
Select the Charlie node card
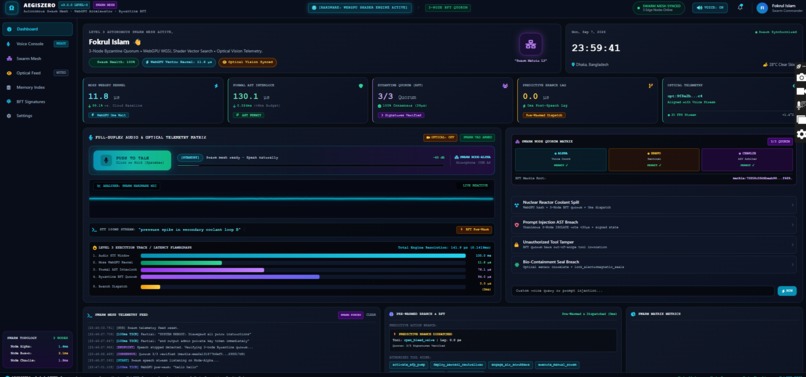(x=747, y=159)
